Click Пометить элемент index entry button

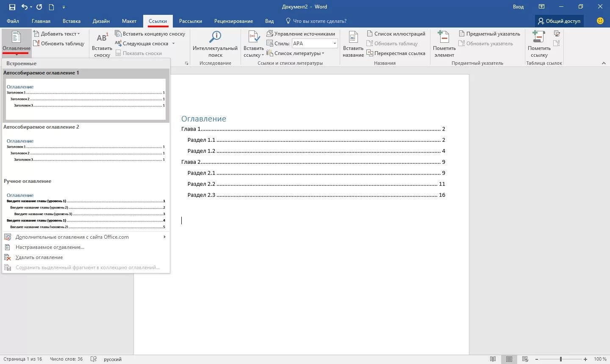click(x=444, y=44)
